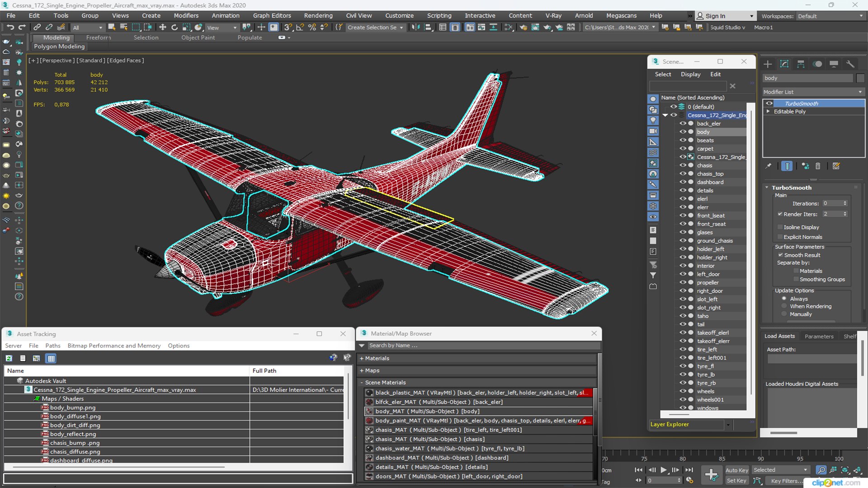The width and height of the screenshot is (868, 488).
Task: Open the Utilities wrench panel tab
Action: pos(850,64)
